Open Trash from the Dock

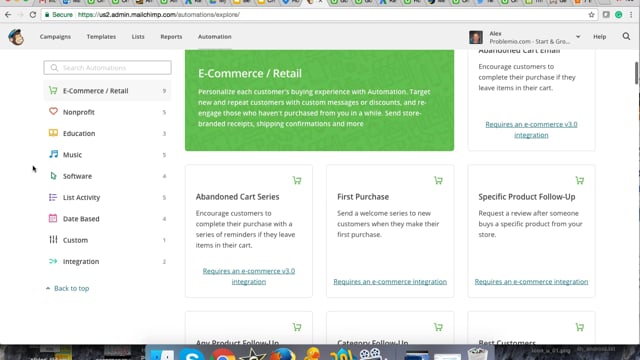coord(477,353)
